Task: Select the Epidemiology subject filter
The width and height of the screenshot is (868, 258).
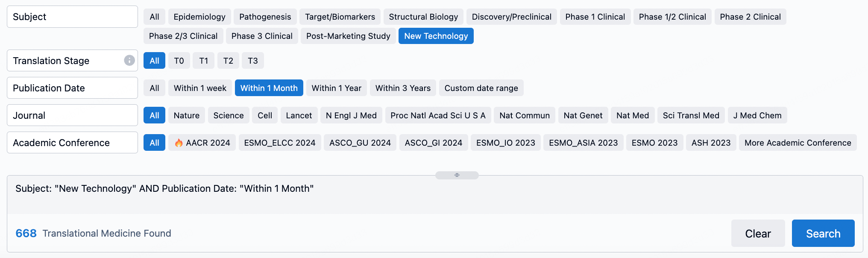Action: 199,17
